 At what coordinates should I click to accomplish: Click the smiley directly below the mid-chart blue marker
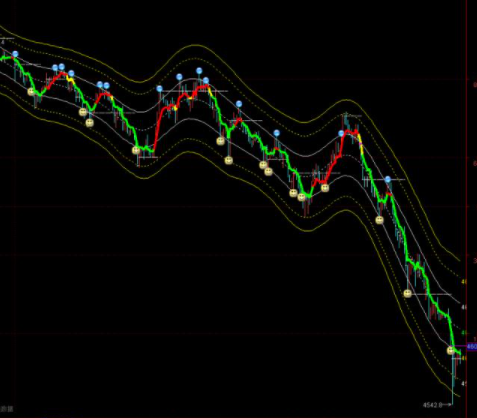pyautogui.click(x=228, y=160)
